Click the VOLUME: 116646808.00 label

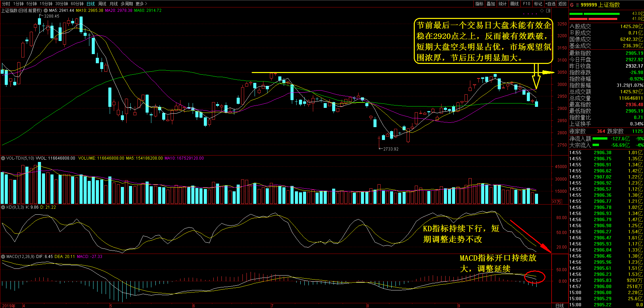click(101, 158)
